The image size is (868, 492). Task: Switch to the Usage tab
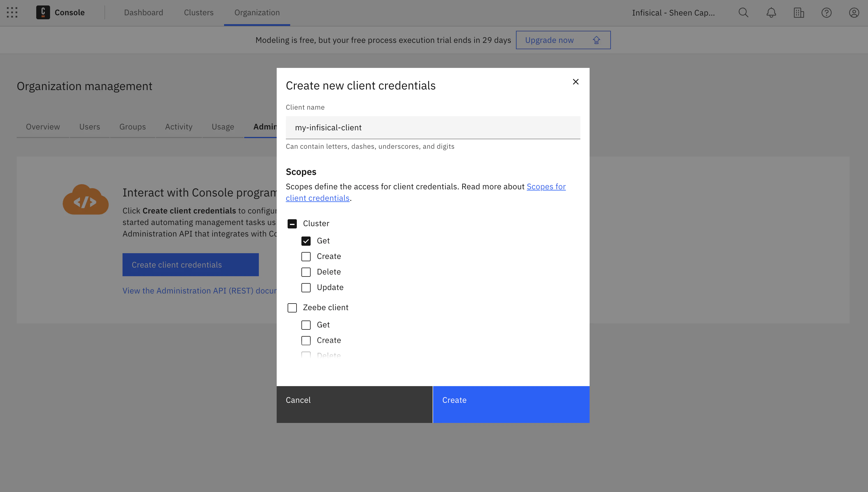223,127
